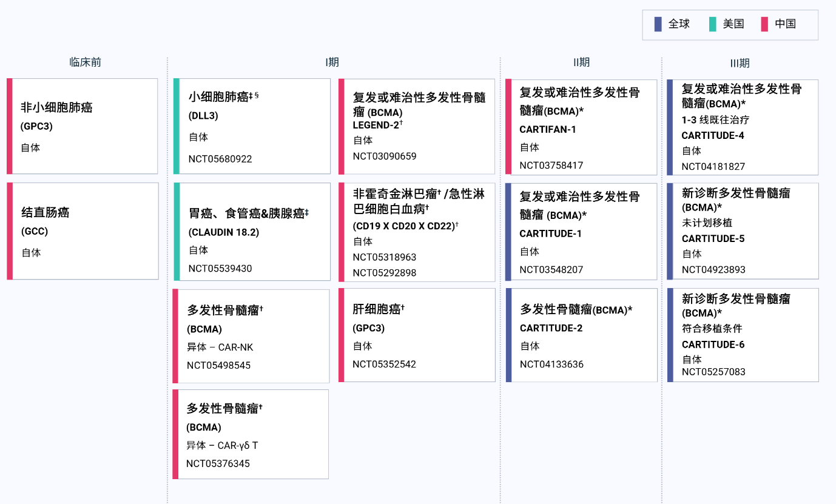Click the CARTITUDE-4 study title
836x504 pixels.
tap(713, 135)
